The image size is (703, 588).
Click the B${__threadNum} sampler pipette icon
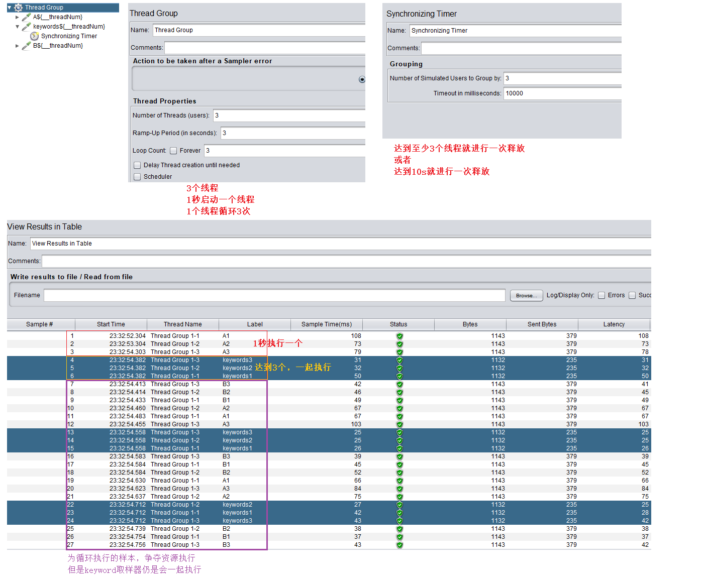click(x=27, y=46)
